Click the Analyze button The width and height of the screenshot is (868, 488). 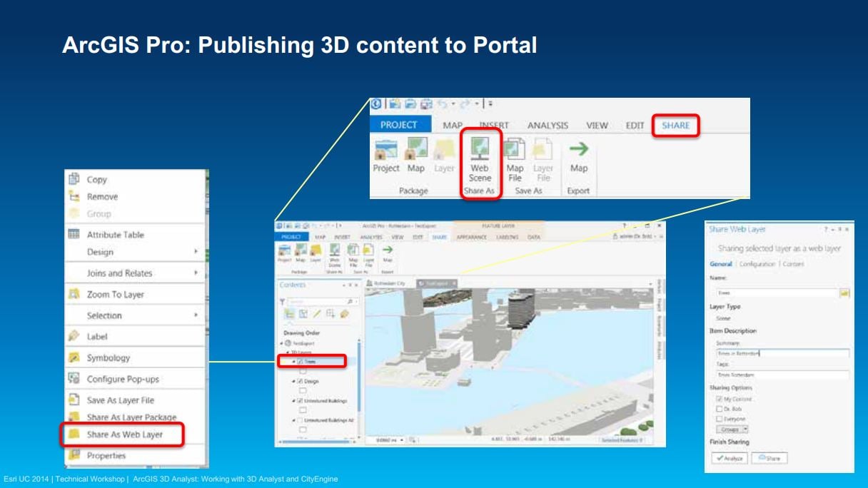(x=730, y=458)
